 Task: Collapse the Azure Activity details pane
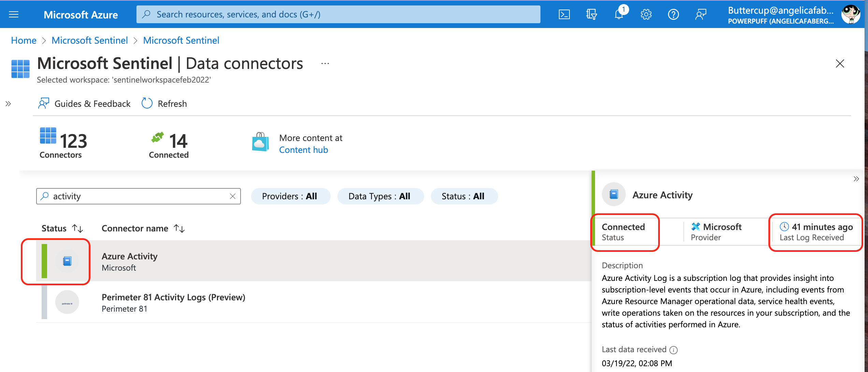pos(857,178)
